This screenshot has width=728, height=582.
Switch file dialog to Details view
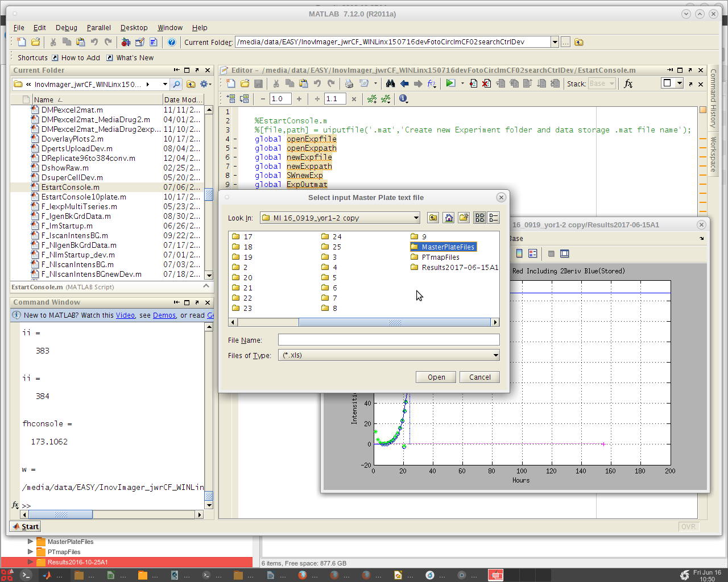pyautogui.click(x=494, y=218)
